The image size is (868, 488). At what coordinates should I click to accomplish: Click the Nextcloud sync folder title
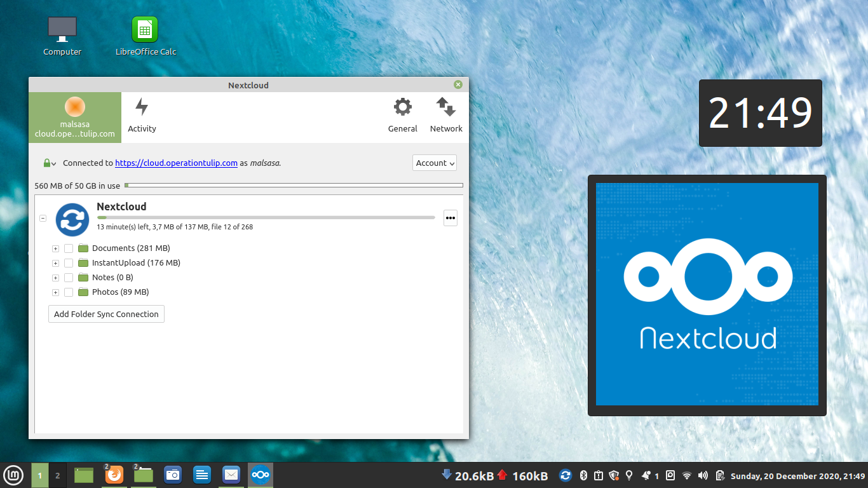click(x=121, y=207)
